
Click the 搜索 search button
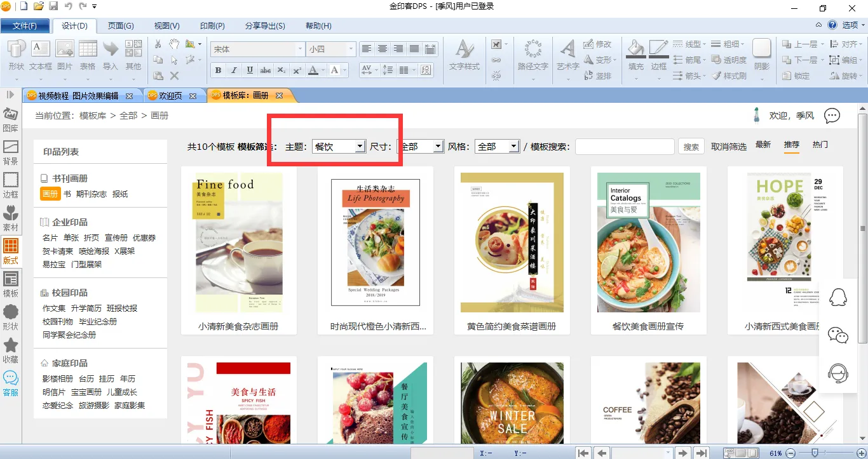(x=691, y=147)
